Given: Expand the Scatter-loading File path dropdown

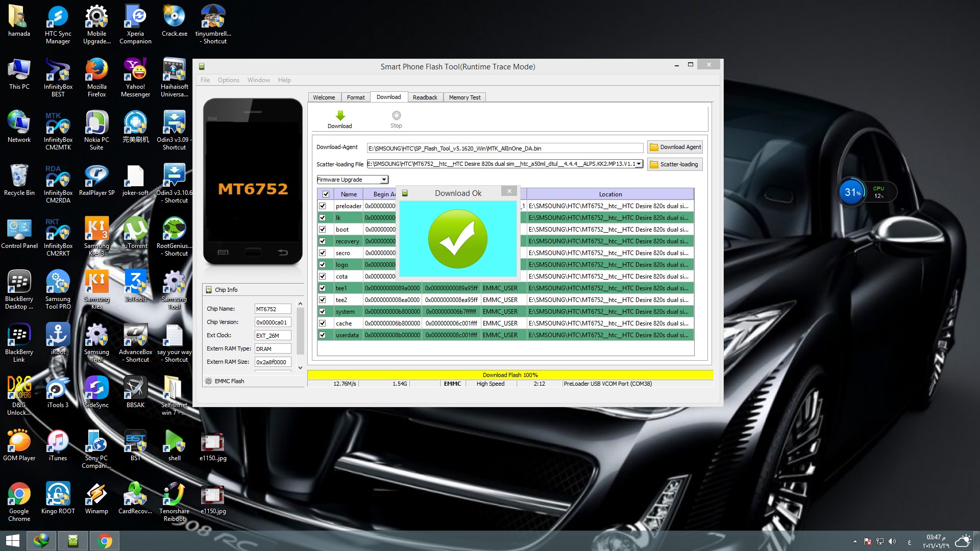Looking at the screenshot, I should [x=639, y=164].
